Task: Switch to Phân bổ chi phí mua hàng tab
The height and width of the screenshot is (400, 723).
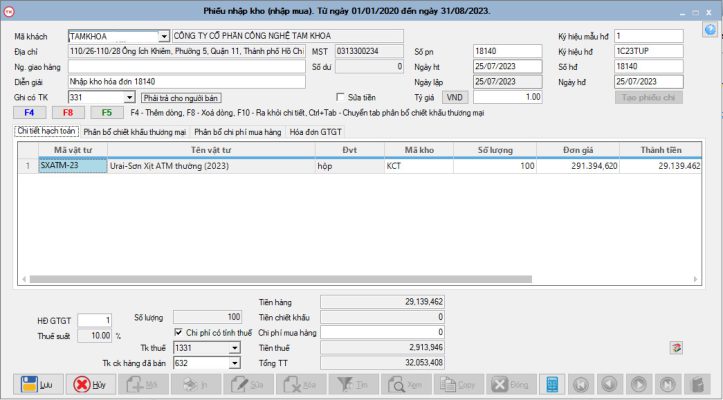Action: pos(237,132)
